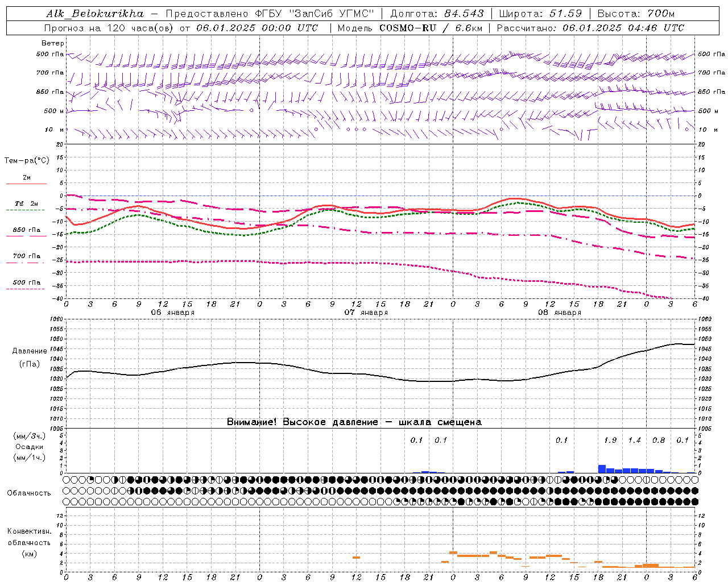Screen dimensions: 728x582
Task: Click the 1.9 precipitation total
Action: click(610, 440)
